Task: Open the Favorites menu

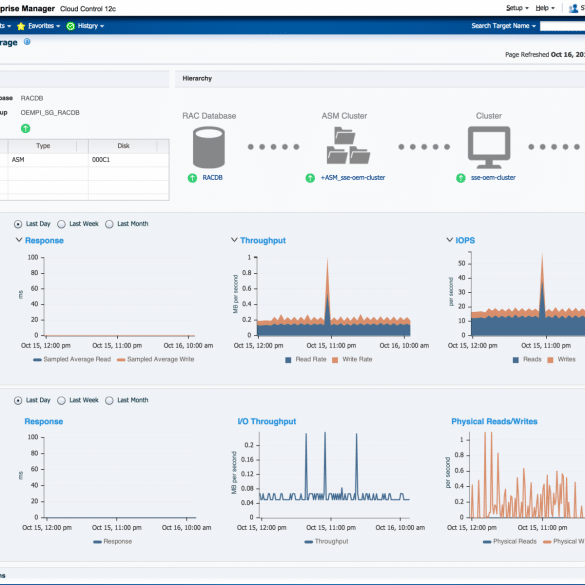Action: click(x=44, y=26)
